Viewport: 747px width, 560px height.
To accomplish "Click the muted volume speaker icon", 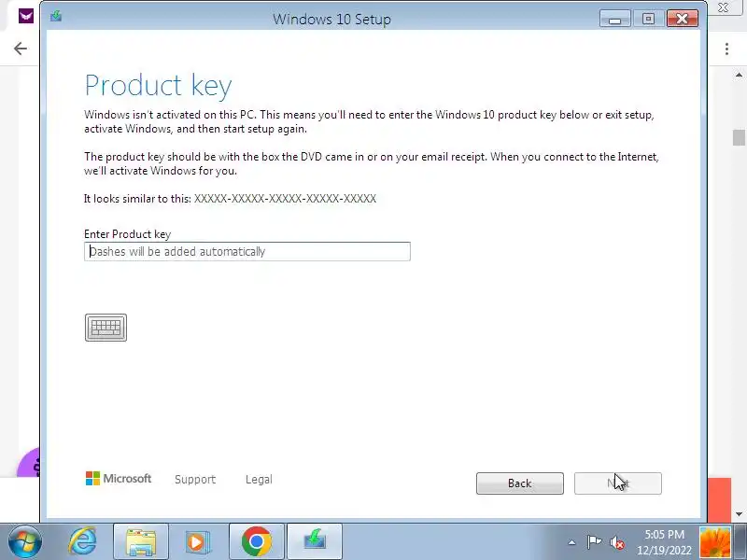I will coord(617,542).
